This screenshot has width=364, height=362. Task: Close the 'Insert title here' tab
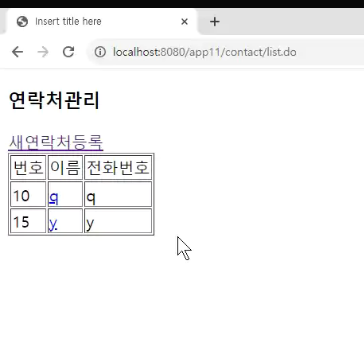(x=184, y=22)
